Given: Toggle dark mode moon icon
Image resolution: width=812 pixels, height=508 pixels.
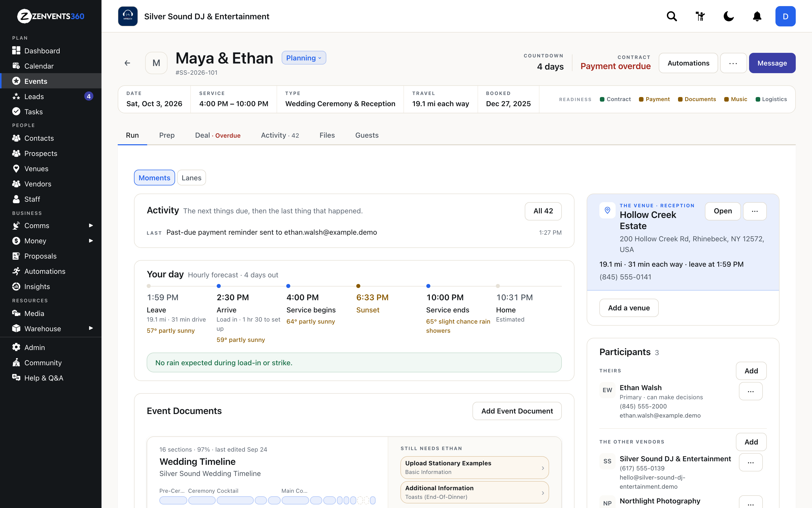Looking at the screenshot, I should coord(729,16).
